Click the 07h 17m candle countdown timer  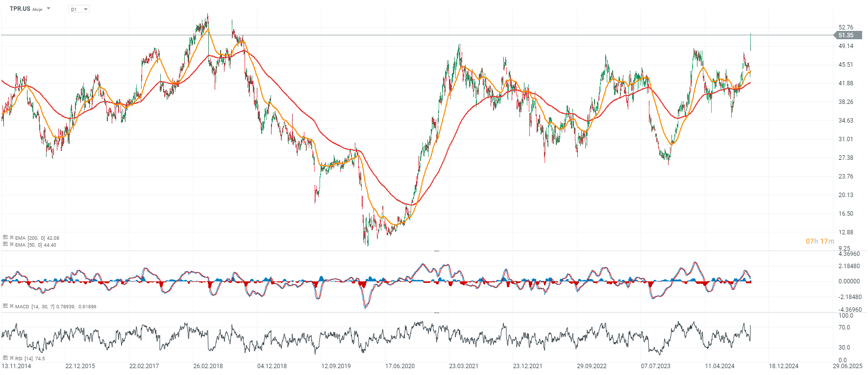(820, 241)
